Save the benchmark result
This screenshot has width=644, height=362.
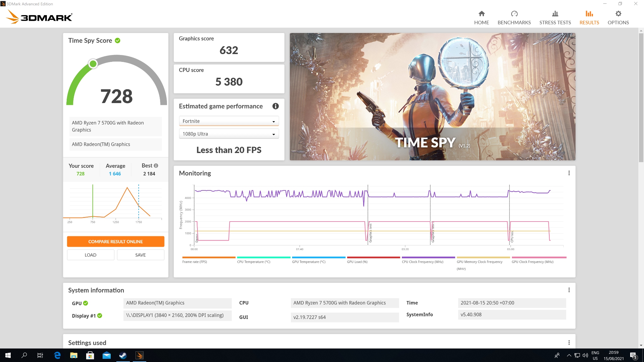141,255
